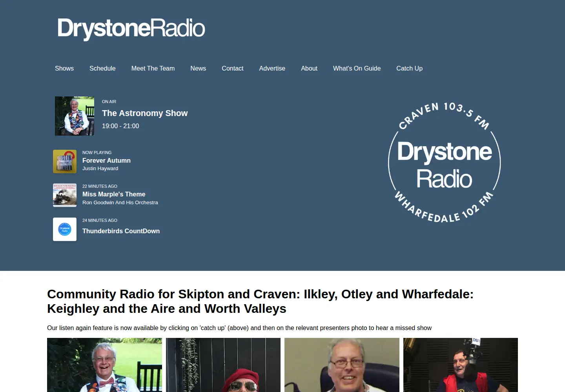Click the Thunderbirds CountDown track title
Image resolution: width=565 pixels, height=392 pixels.
coord(121,231)
